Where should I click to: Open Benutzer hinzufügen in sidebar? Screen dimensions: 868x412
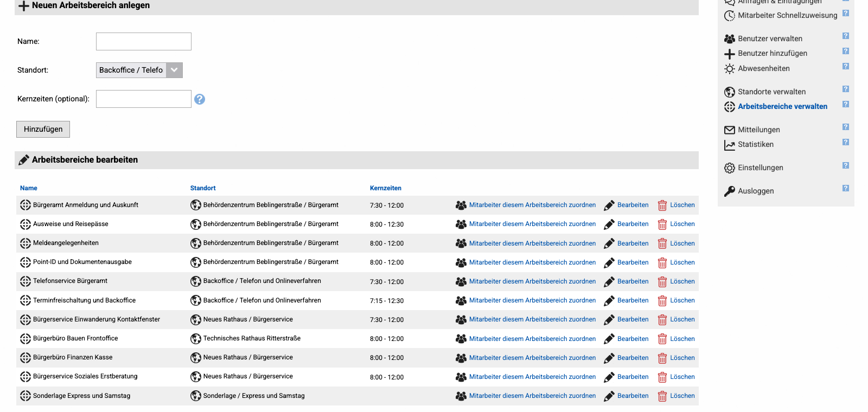tap(773, 53)
